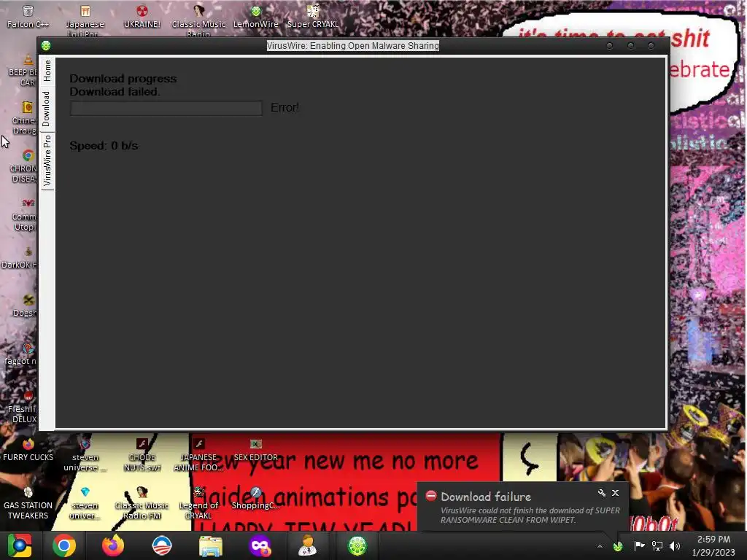Minimize the VirusWire window
The width and height of the screenshot is (747, 560).
point(609,46)
